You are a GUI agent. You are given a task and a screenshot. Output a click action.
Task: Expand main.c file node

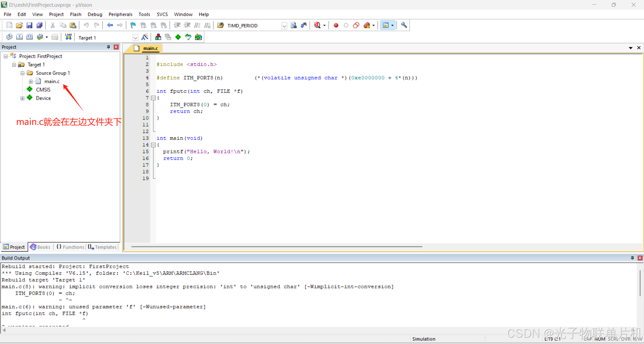(31, 82)
